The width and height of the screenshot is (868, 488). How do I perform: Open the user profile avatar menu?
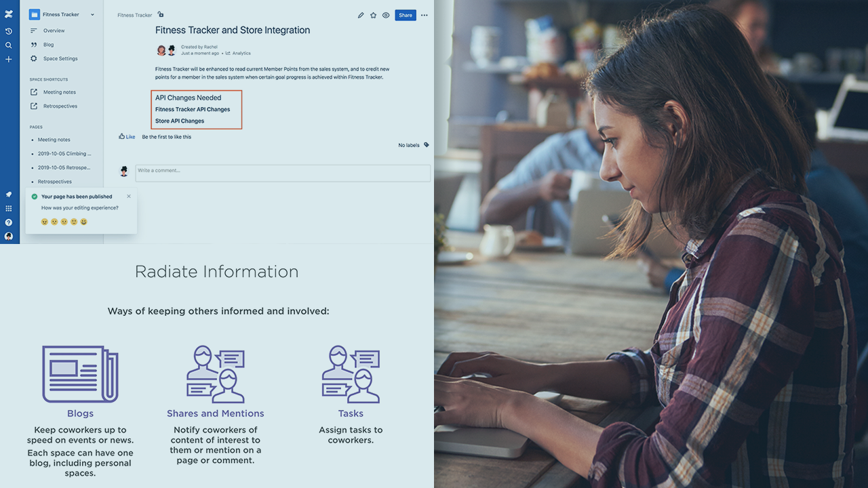point(9,237)
